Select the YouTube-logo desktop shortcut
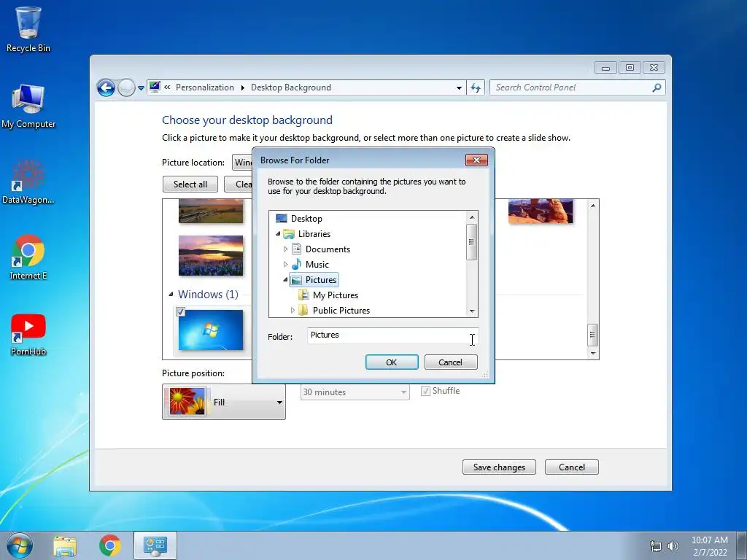This screenshot has height=560, width=747. 28,334
